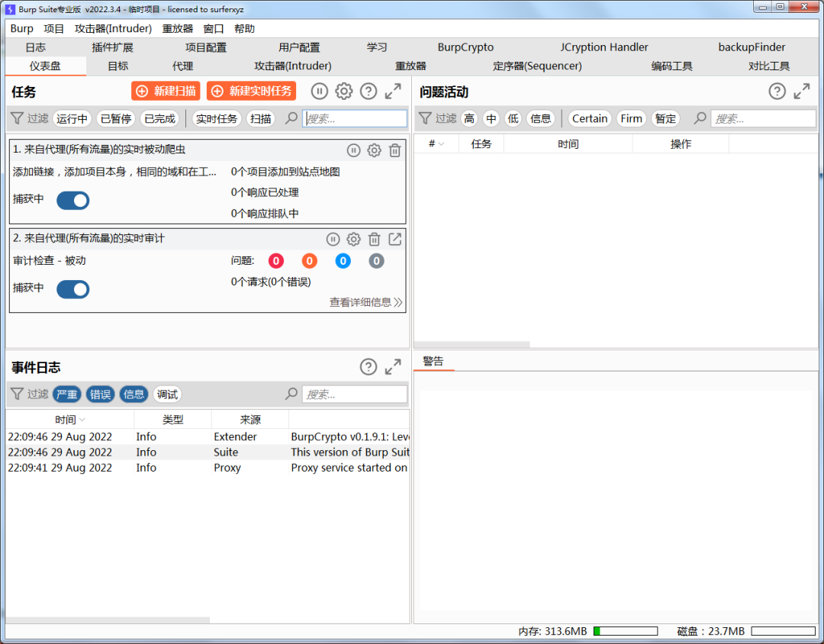Image resolution: width=824 pixels, height=644 pixels.
Task: Click gray info issue count badge
Action: tap(376, 261)
